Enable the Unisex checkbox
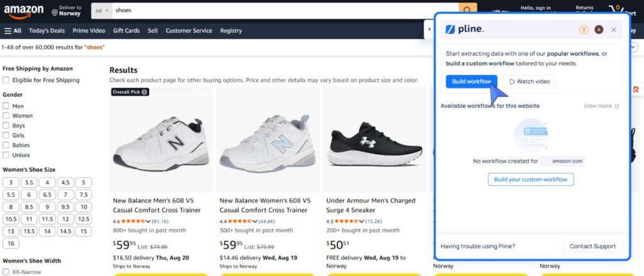The height and width of the screenshot is (276, 644). tap(6, 155)
